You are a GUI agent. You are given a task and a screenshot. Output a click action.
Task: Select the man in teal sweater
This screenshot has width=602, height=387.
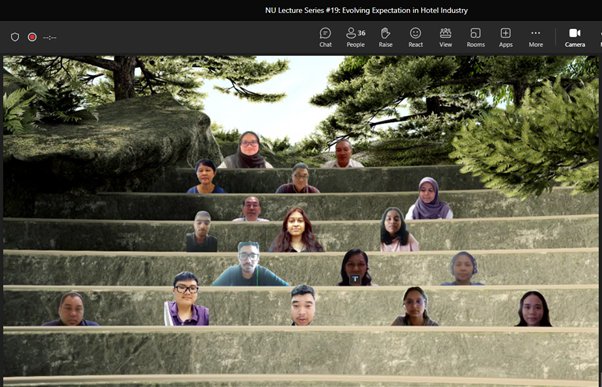tap(250, 264)
